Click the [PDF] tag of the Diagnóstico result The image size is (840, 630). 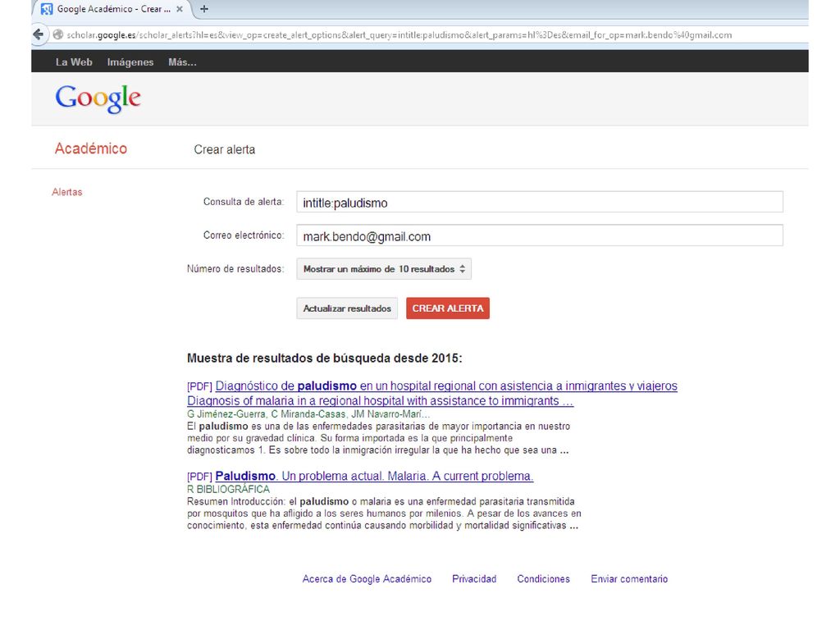[200, 386]
